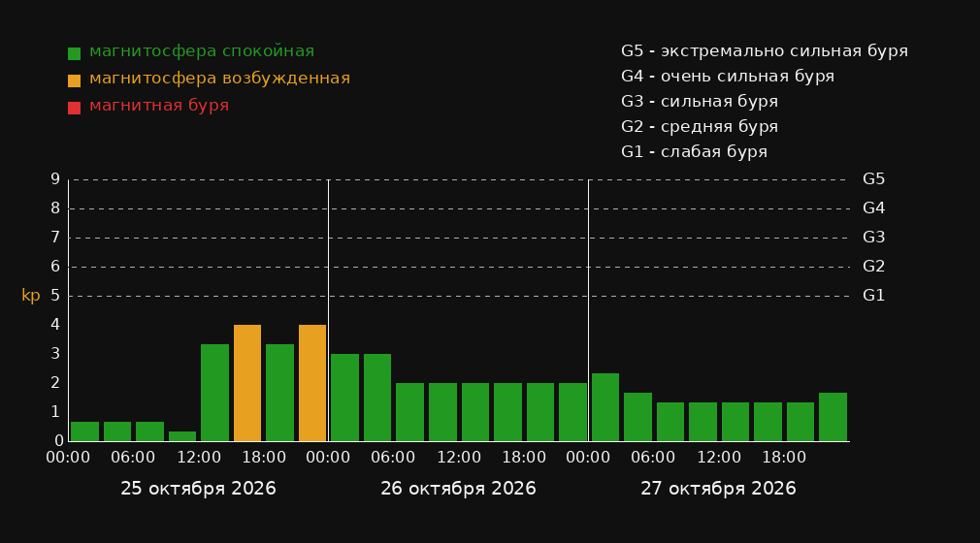980x543 pixels.
Task: Click the final bar on 27 October
Action: [x=833, y=417]
